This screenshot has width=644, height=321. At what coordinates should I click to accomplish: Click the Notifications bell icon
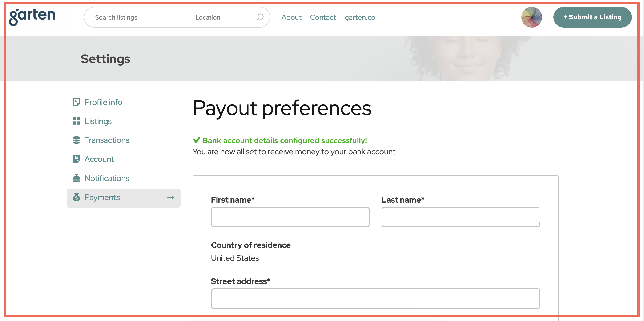(77, 178)
